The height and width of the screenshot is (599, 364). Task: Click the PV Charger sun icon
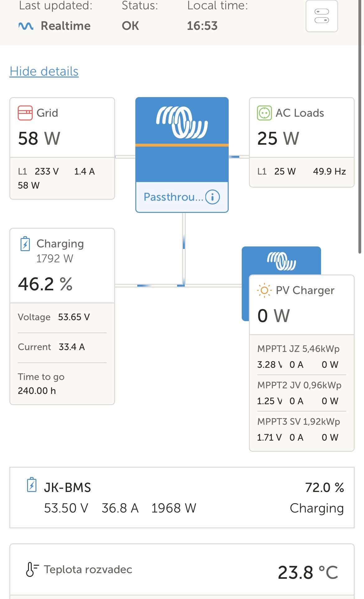264,290
